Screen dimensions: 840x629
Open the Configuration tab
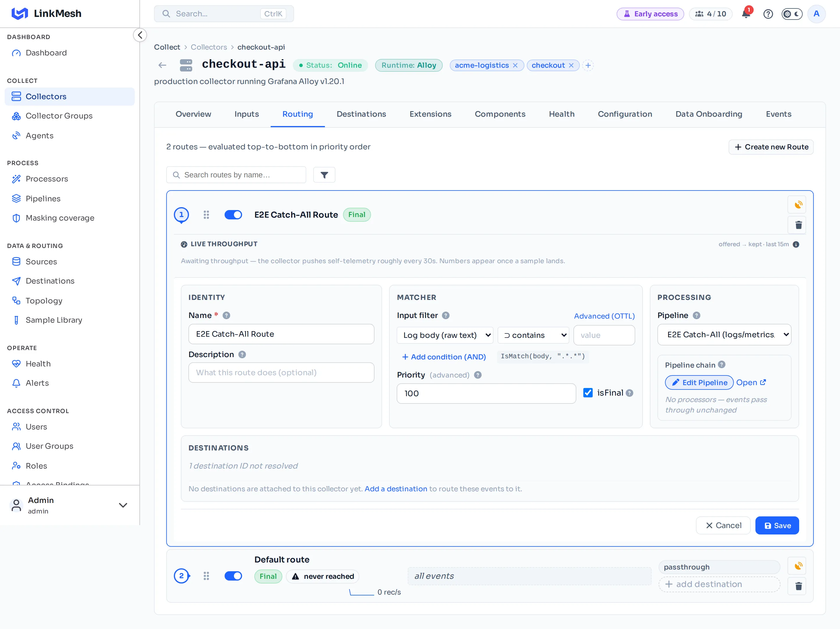click(625, 114)
